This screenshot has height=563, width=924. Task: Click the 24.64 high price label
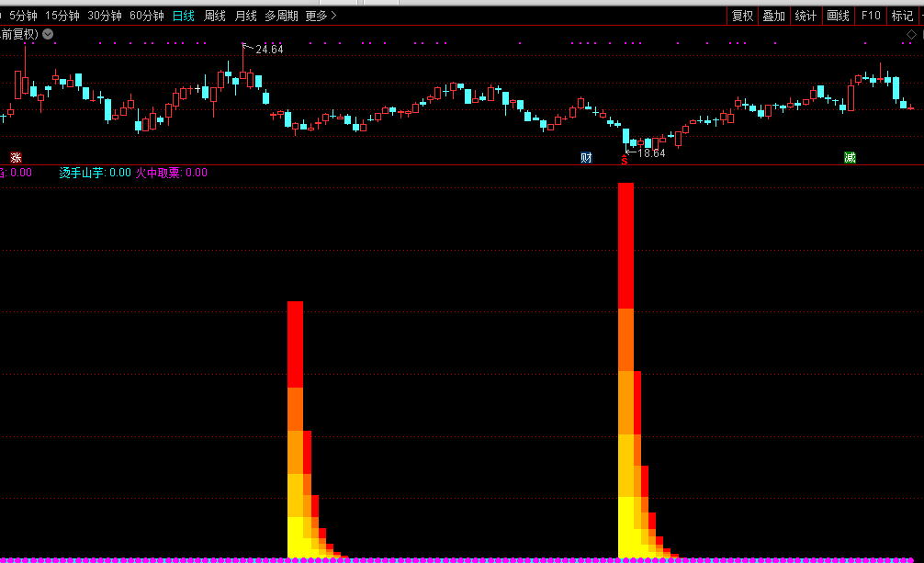pos(269,50)
